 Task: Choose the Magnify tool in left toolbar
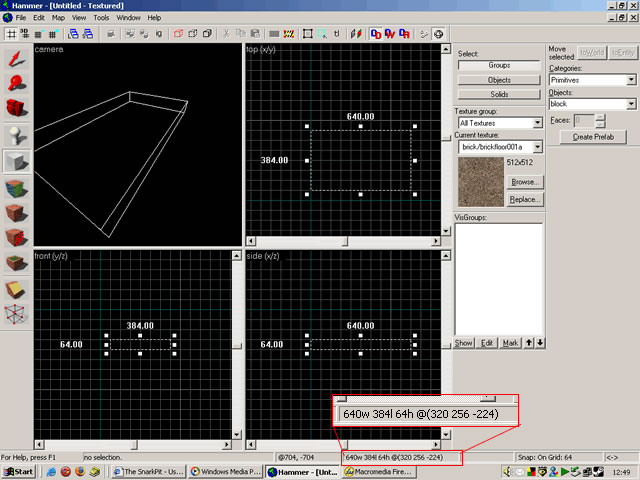pyautogui.click(x=16, y=82)
